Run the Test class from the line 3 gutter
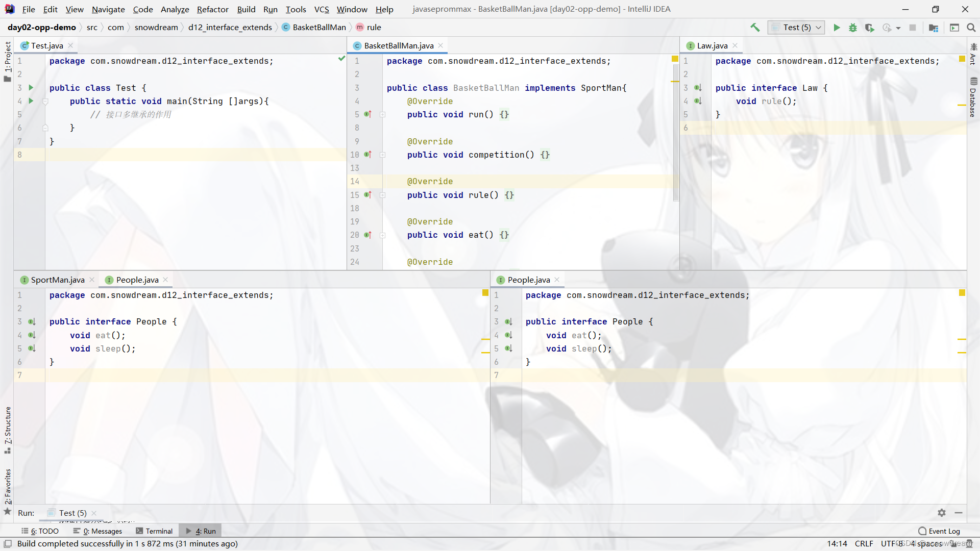Screen dimensions: 980x551 coord(31,88)
